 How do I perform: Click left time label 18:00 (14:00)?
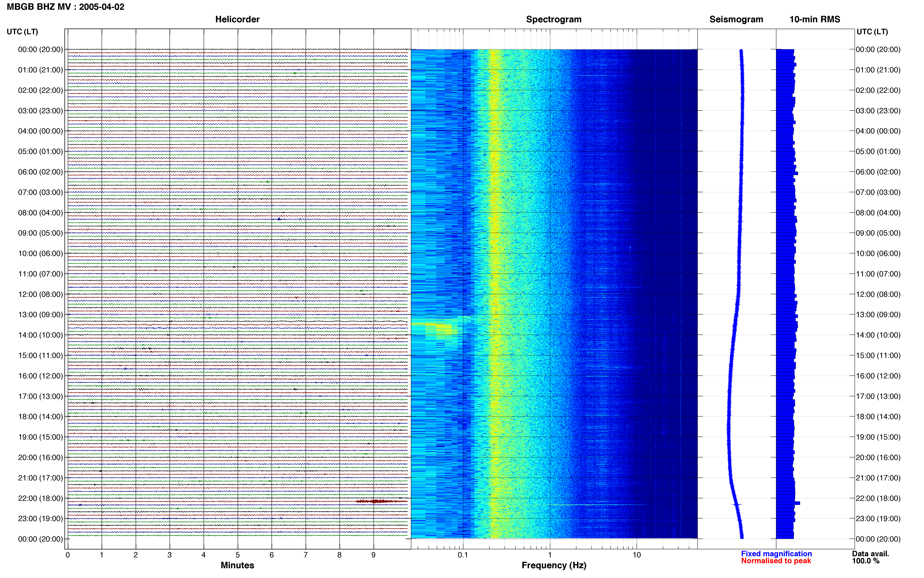(x=41, y=416)
